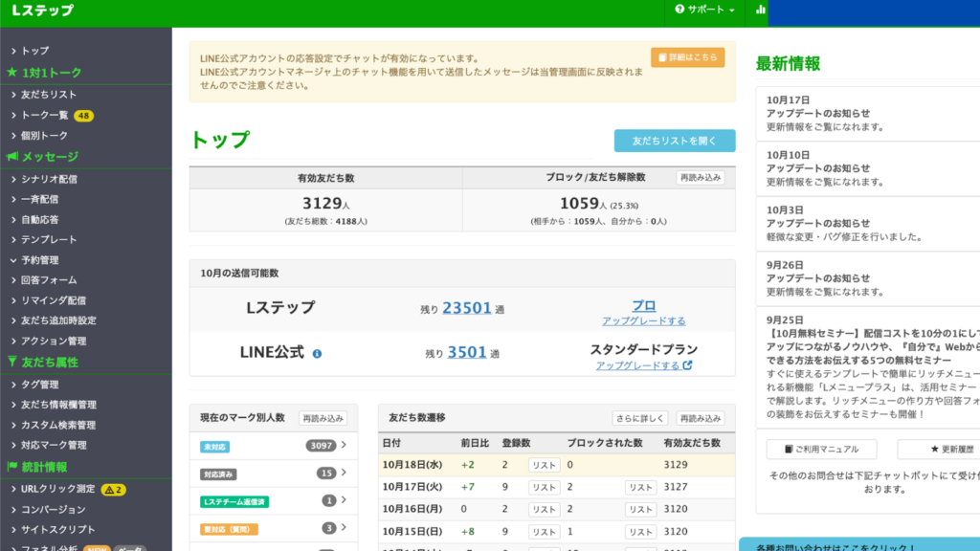The height and width of the screenshot is (551, 980).
Task: Click the 23501 remaining messages link
Action: pyautogui.click(x=467, y=308)
